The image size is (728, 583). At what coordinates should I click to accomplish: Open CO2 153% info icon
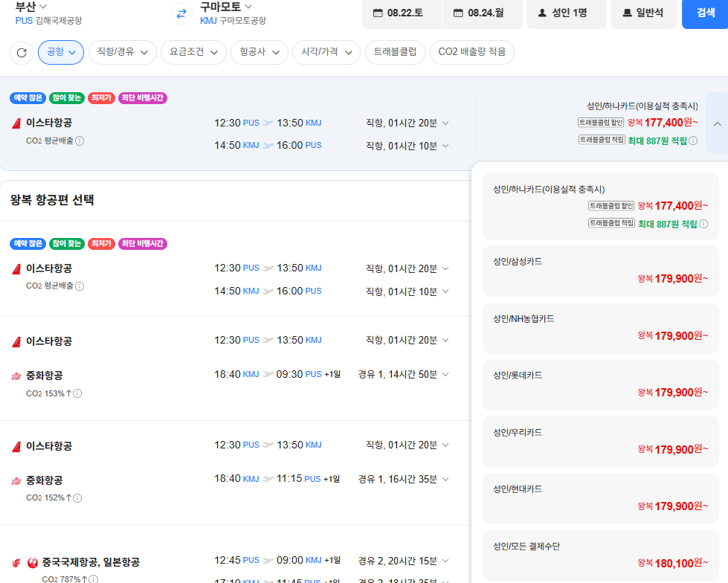point(77,393)
